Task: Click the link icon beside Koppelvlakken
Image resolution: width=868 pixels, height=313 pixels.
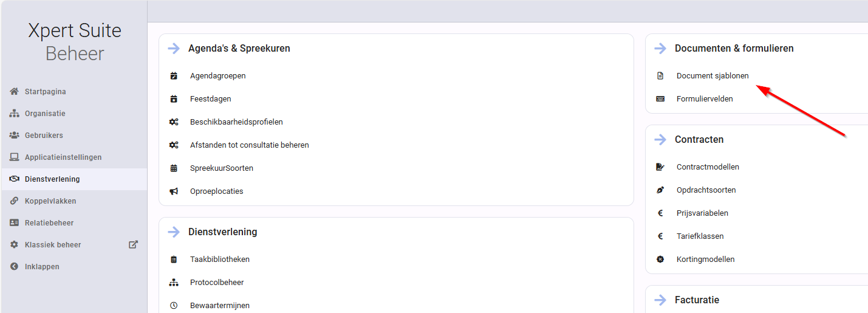Action: click(x=14, y=201)
